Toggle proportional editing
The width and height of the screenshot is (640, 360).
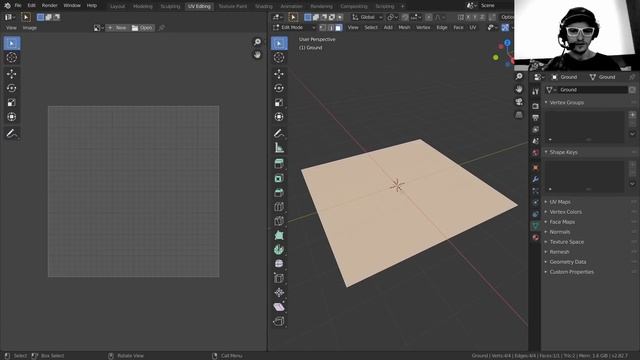tap(429, 17)
